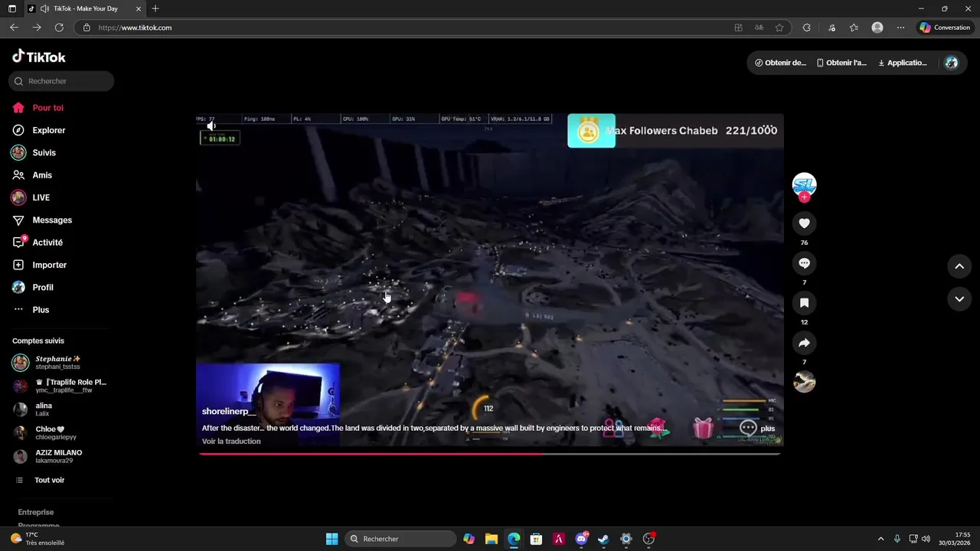This screenshot has height=551, width=980.
Task: Open the split screen icon in address bar
Action: [x=739, y=28]
